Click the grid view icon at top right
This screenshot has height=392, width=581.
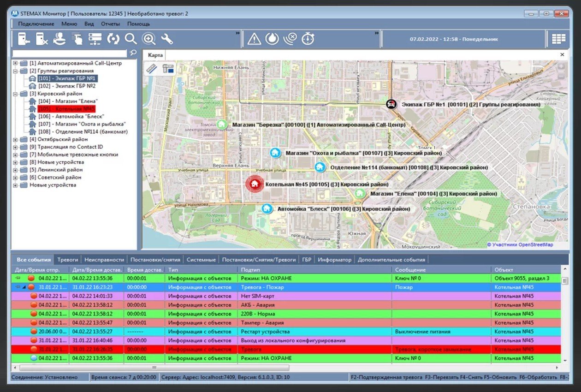(x=558, y=39)
